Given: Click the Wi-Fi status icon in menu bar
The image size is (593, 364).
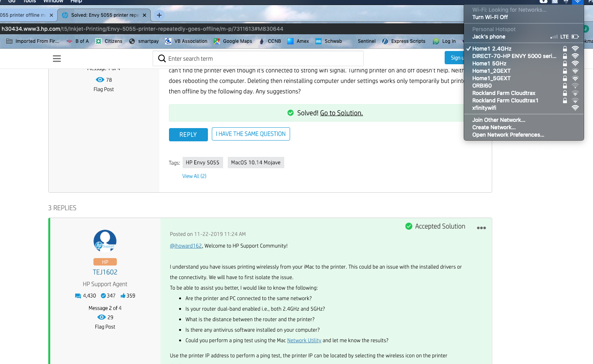Looking at the screenshot, I should [x=577, y=2].
